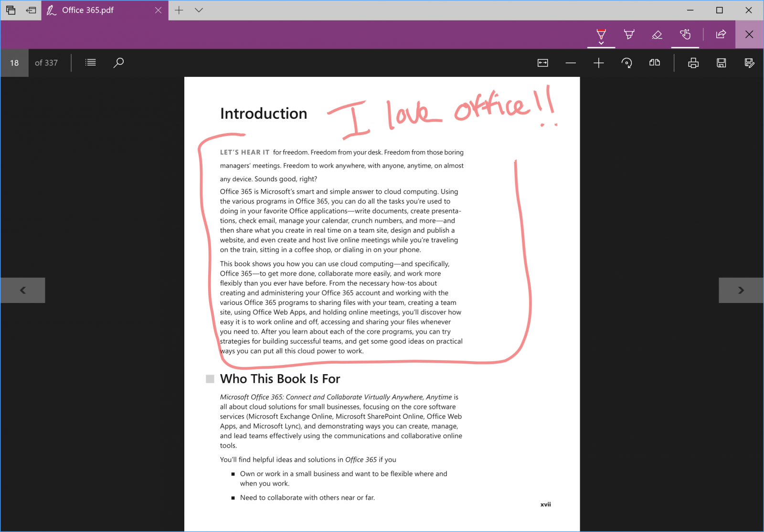Share the annotated PDF
Screen dimensions: 764x532
[721, 34]
